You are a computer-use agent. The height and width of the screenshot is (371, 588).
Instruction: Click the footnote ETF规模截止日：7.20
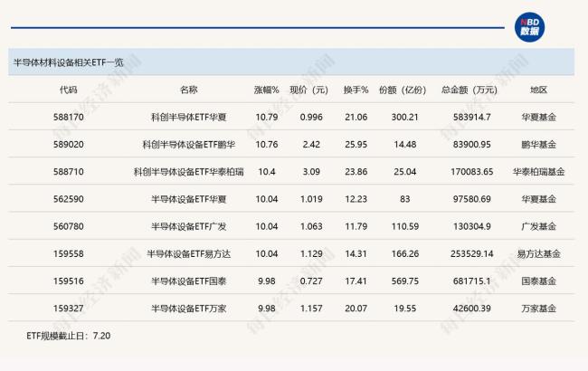(x=68, y=336)
